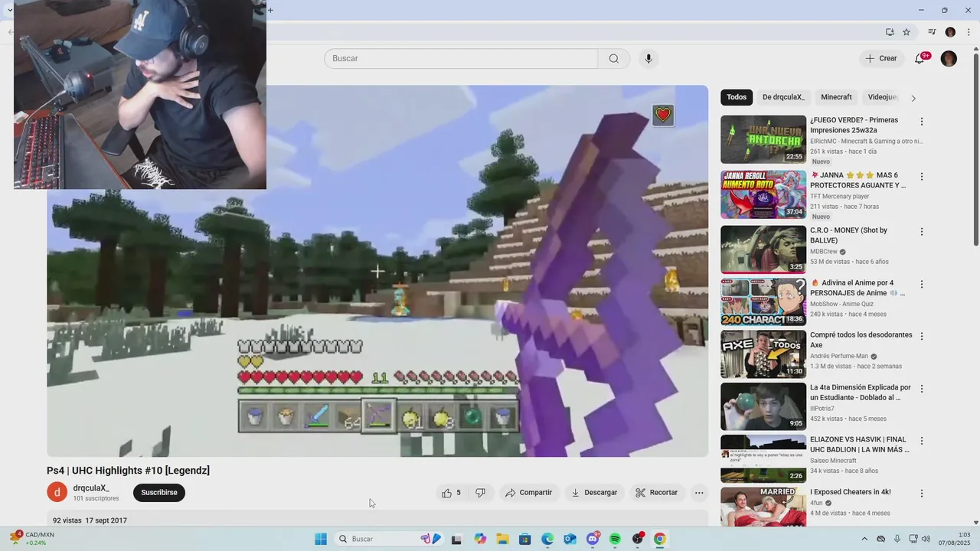Image resolution: width=980 pixels, height=551 pixels.
Task: Open options menu for I Exposed Cheaters video
Action: (x=922, y=494)
